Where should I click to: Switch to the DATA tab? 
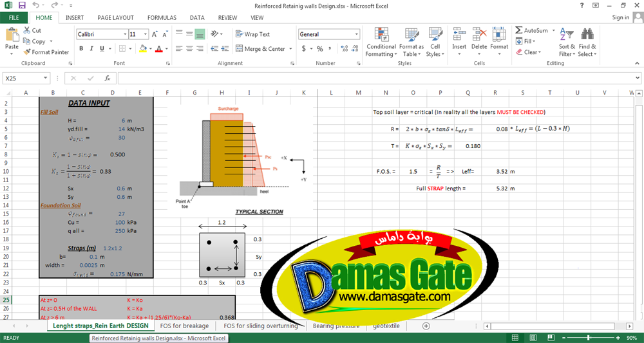(x=197, y=17)
